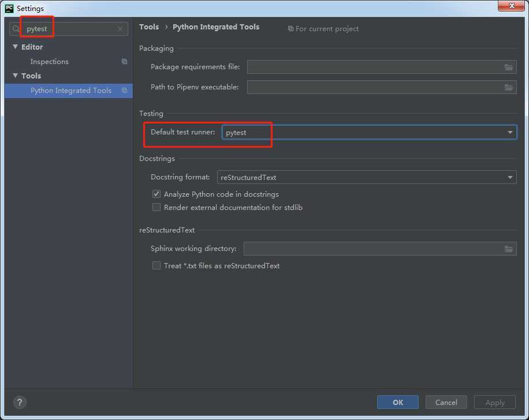
Task: Click the project-scope icon beside Inspections
Action: tap(125, 61)
